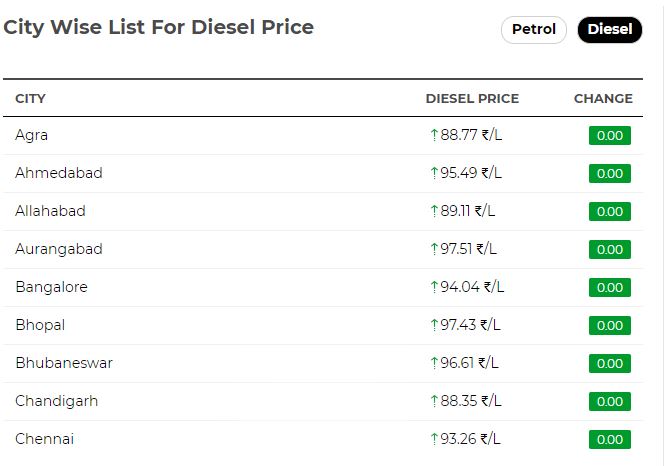
Task: Click the up arrow next to Bangalore's 94.04
Action: (x=434, y=287)
